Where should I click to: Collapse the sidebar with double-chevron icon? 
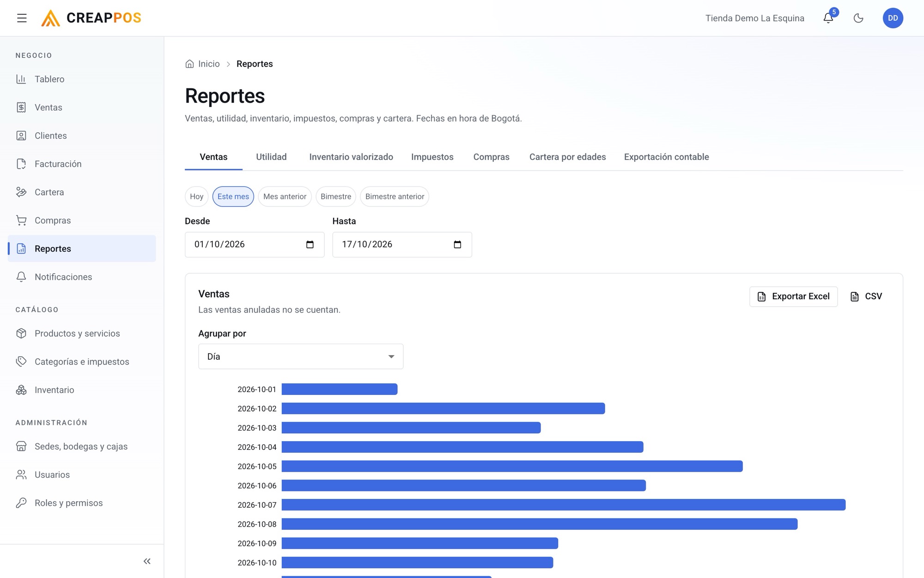pos(147,561)
